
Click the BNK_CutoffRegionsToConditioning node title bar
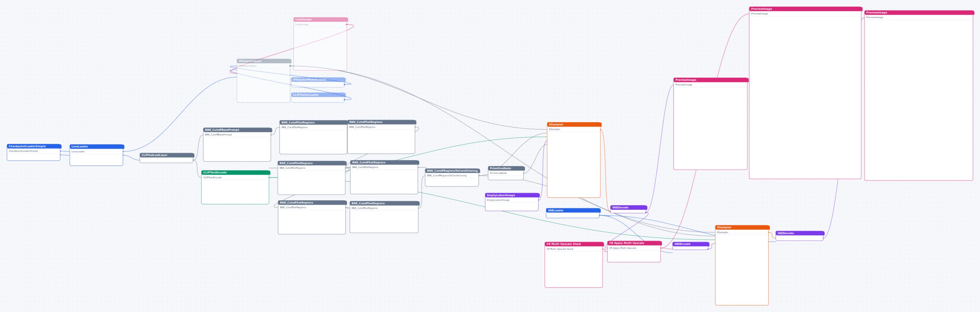[452, 171]
